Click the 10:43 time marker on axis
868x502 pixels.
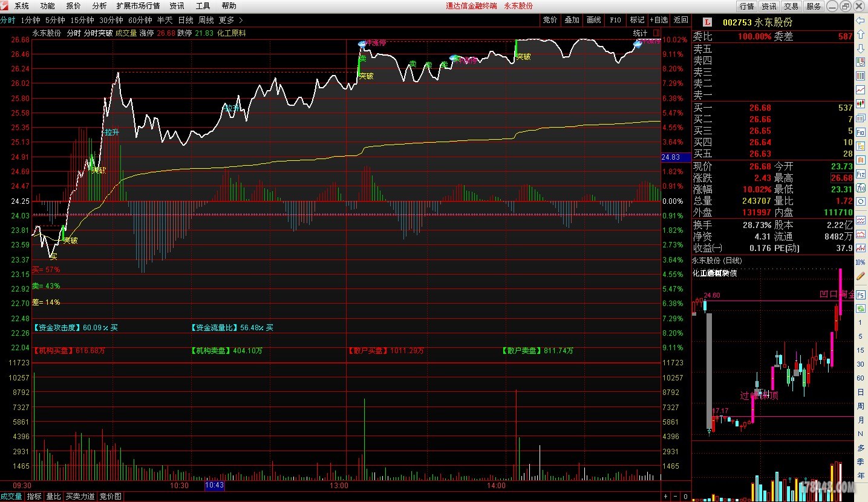[215, 485]
